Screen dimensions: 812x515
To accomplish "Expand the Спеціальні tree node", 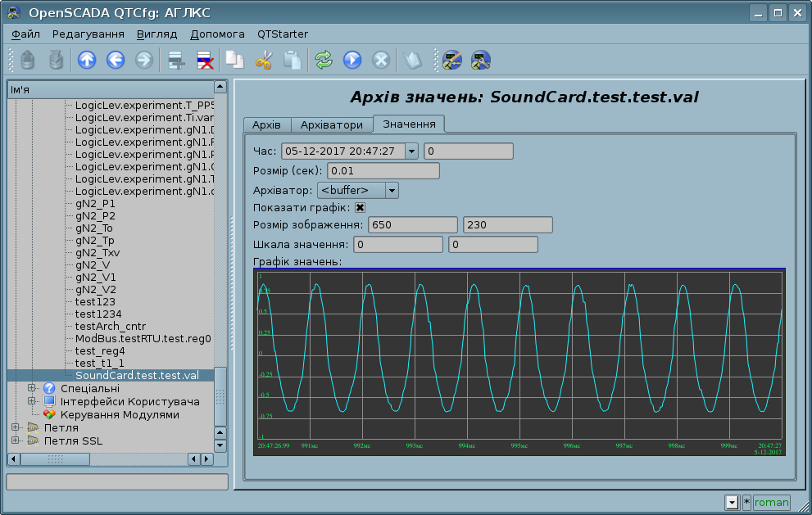I will [x=32, y=388].
